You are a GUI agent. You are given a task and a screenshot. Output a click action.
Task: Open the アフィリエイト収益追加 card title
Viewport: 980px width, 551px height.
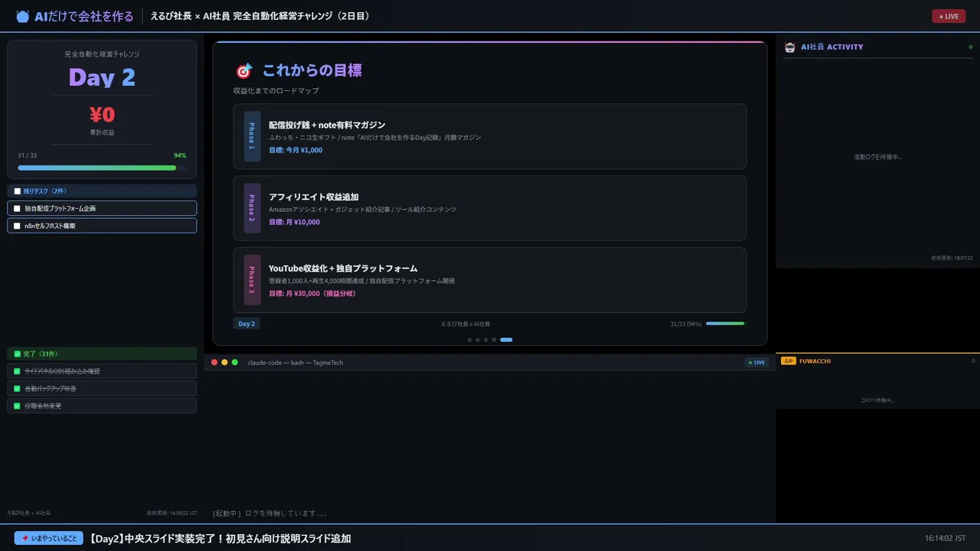(x=314, y=197)
